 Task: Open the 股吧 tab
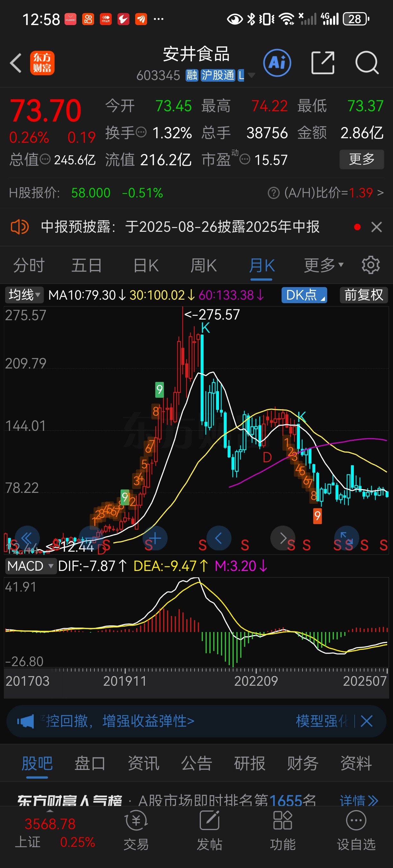click(x=37, y=763)
